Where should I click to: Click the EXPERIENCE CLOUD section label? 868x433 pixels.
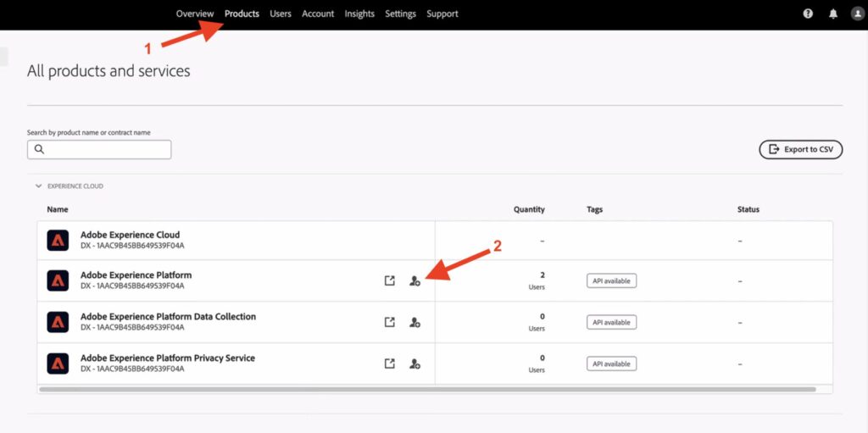75,186
